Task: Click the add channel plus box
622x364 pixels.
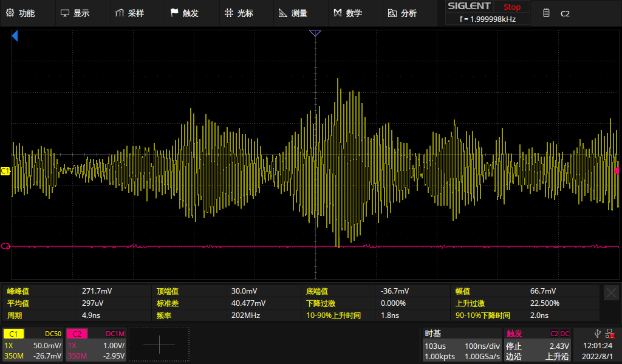Action: 159,345
